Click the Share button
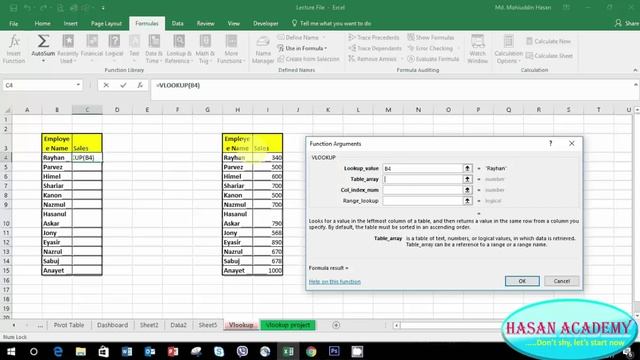The height and width of the screenshot is (360, 640). point(627,24)
